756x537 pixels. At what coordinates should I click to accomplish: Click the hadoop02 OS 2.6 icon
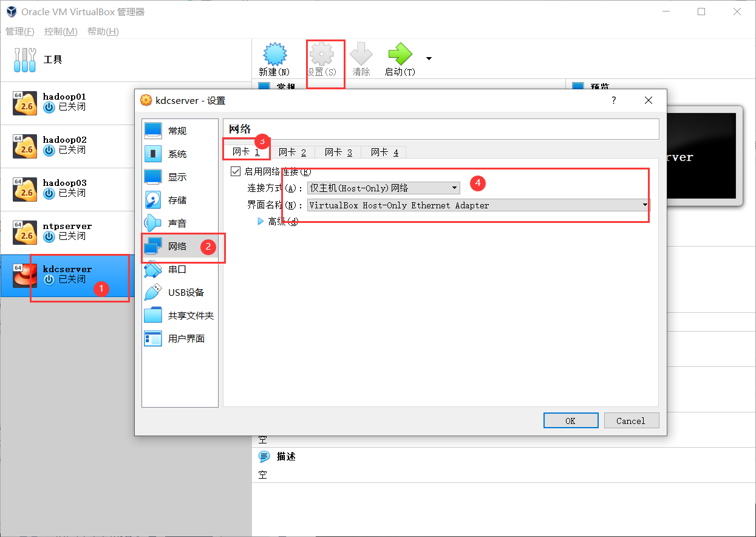click(26, 146)
